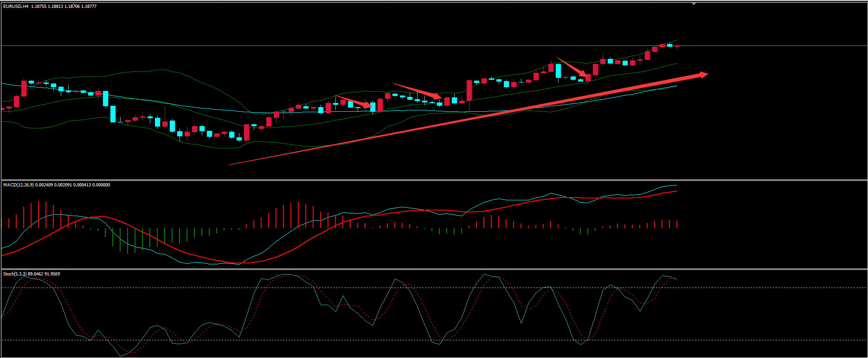Click the right end of upper Bollinger band
The width and height of the screenshot is (868, 358).
coord(675,41)
